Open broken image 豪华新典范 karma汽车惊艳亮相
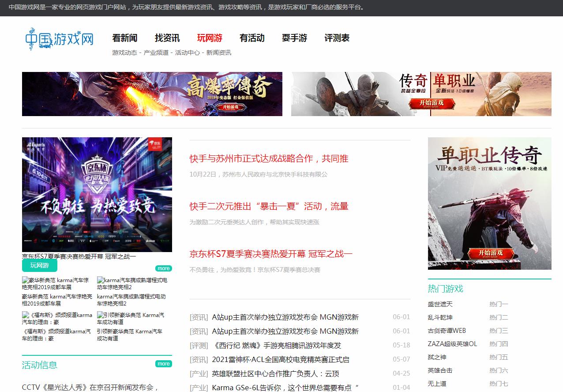Screen dimensions: 563x392 pos(57,283)
